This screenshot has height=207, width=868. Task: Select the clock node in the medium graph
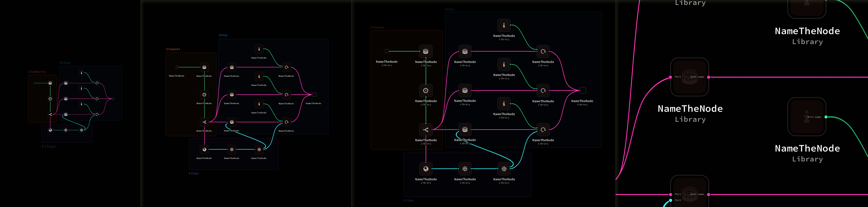[204, 95]
